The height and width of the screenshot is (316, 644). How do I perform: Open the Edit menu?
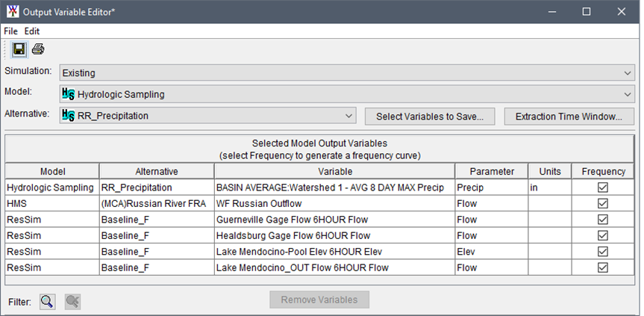32,31
